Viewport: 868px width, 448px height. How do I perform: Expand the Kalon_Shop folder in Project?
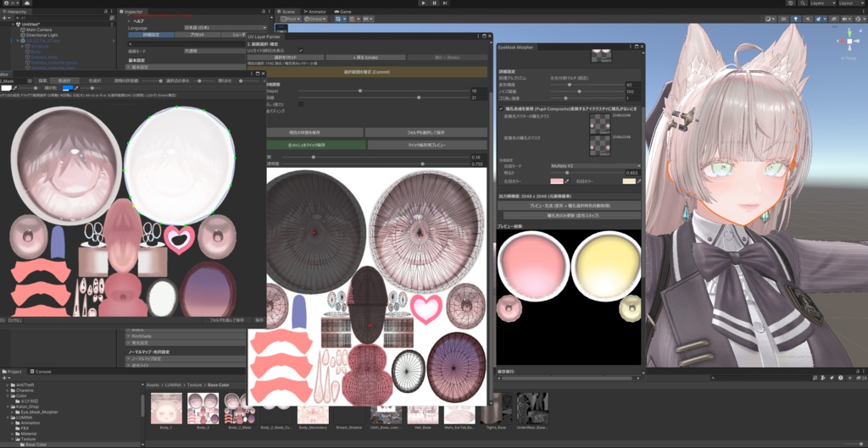pos(8,407)
